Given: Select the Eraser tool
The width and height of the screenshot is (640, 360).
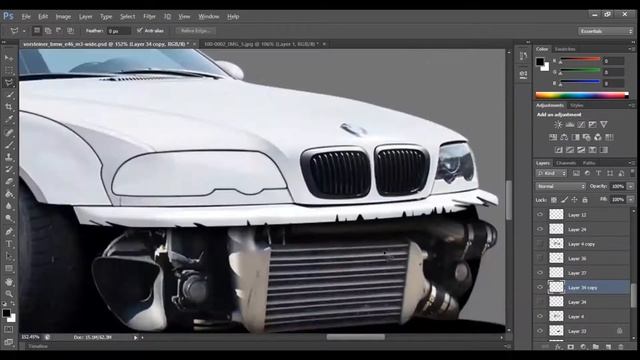Looking at the screenshot, I should click(x=9, y=182).
